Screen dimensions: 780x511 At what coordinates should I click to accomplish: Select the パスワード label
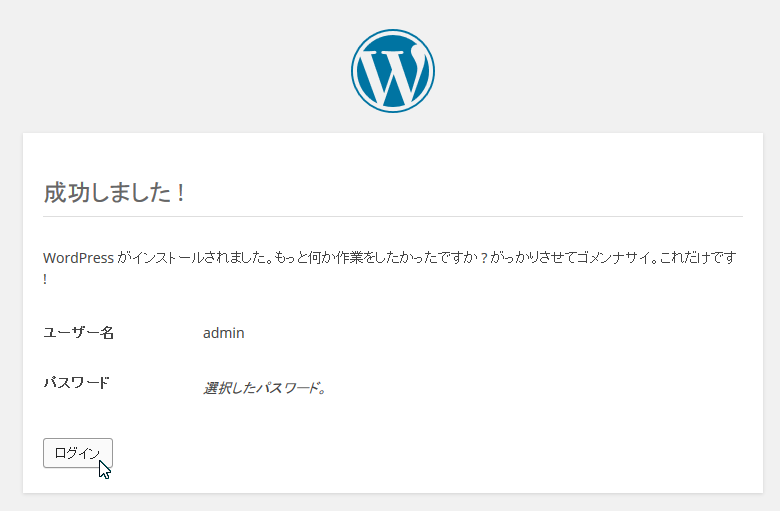[76, 382]
